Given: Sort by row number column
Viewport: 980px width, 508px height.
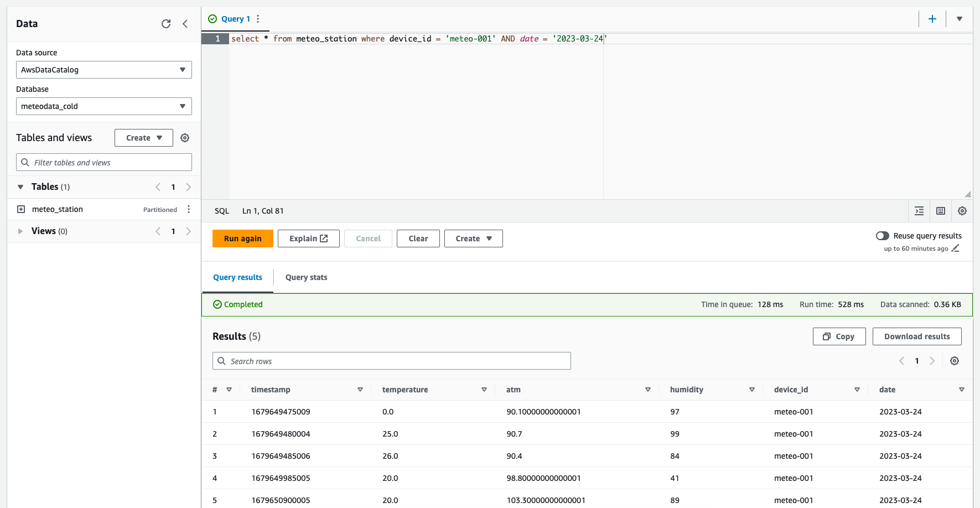Looking at the screenshot, I should 229,390.
